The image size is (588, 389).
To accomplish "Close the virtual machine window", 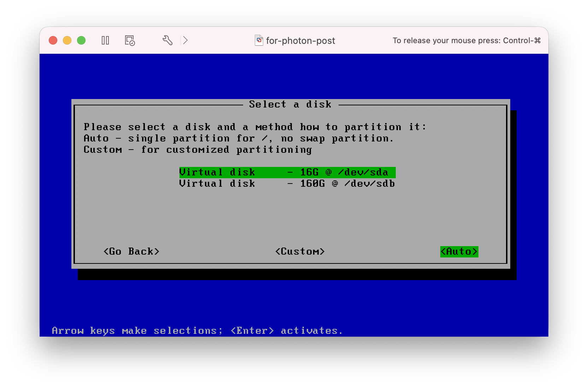I will coord(53,40).
